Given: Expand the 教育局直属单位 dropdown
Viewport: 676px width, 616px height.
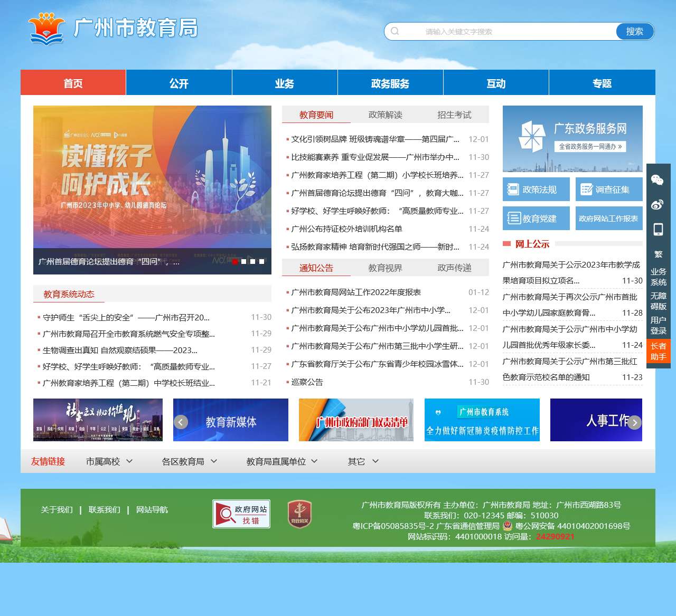Looking at the screenshot, I should [282, 461].
